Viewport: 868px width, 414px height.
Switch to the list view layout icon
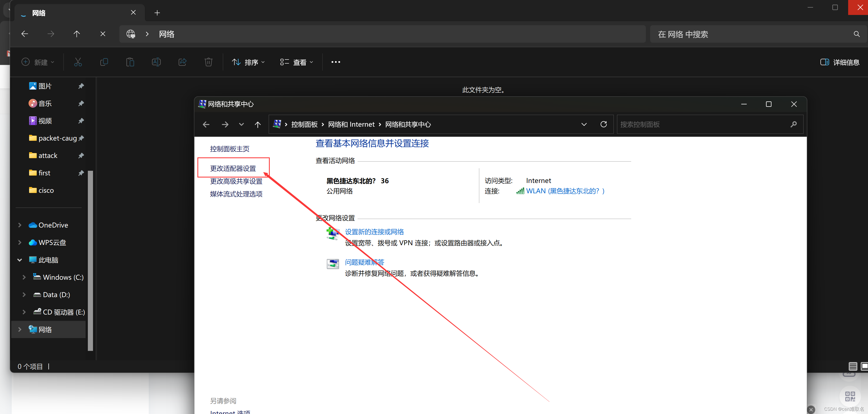(x=852, y=366)
